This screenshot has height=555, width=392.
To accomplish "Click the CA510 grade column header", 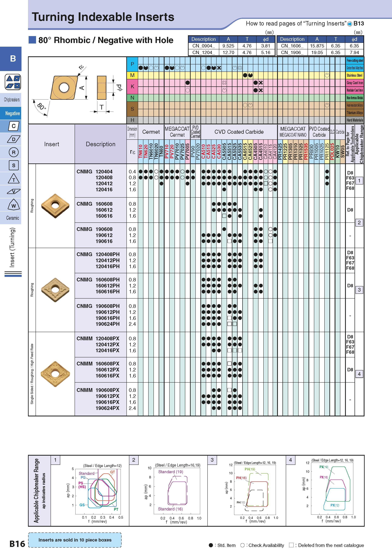I will tap(203, 151).
